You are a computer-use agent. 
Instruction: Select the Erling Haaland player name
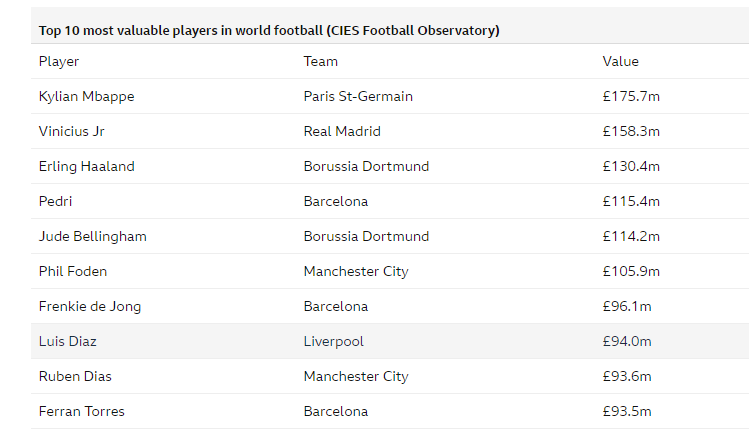click(86, 166)
